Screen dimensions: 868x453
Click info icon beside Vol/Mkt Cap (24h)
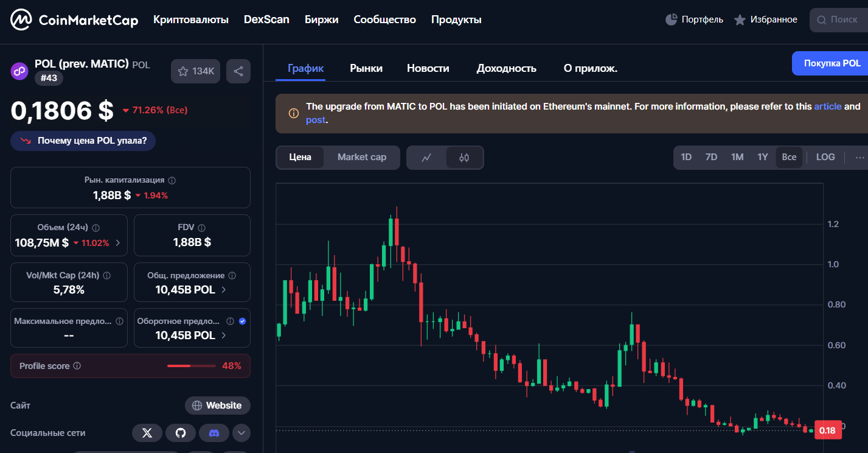pyautogui.click(x=106, y=275)
